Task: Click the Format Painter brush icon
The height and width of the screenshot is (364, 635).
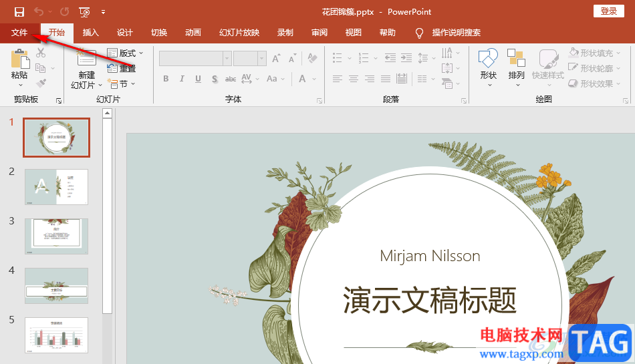Action: click(x=41, y=83)
